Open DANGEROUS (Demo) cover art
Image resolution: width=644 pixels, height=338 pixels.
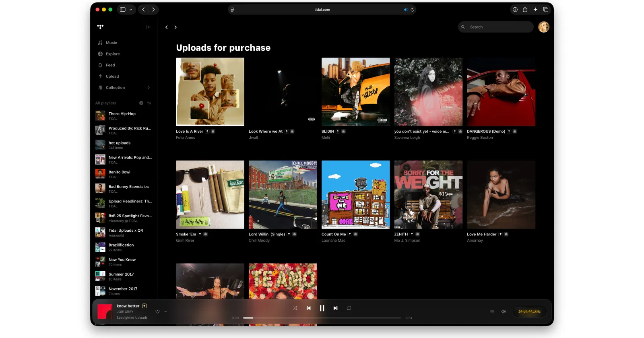[x=501, y=92]
